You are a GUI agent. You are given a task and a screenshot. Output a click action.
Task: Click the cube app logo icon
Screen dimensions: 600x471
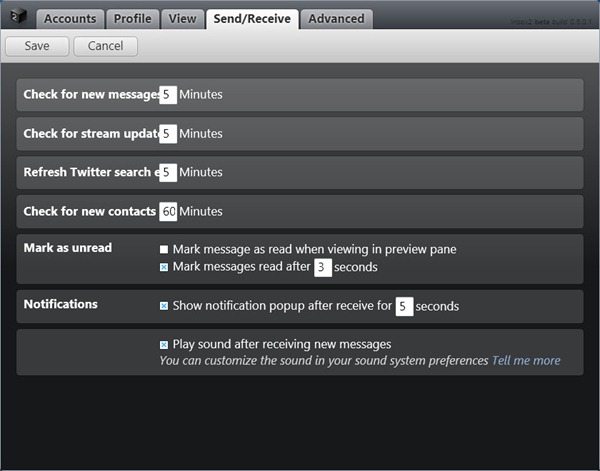coord(18,17)
